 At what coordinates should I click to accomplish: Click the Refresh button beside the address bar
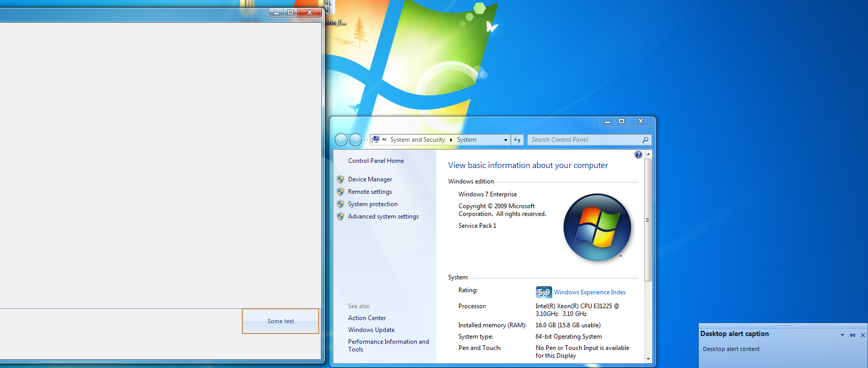517,140
